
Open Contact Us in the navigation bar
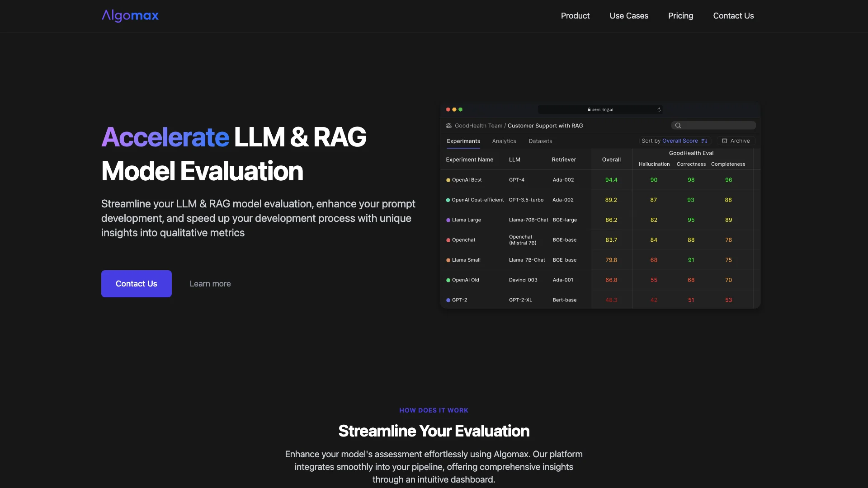point(733,16)
